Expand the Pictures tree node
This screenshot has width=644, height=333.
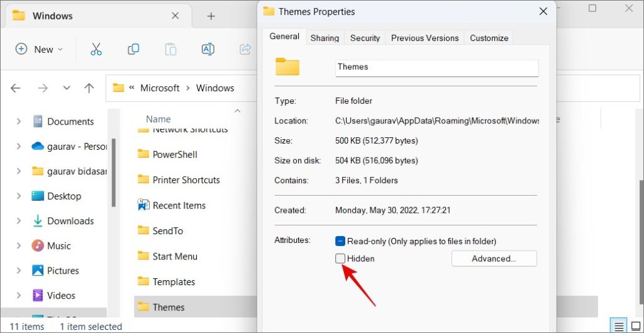(18, 271)
